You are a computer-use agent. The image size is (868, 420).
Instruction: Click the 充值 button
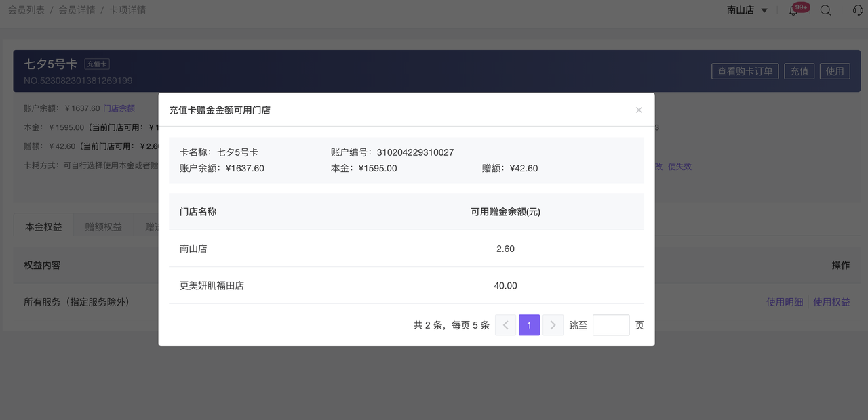(x=800, y=71)
